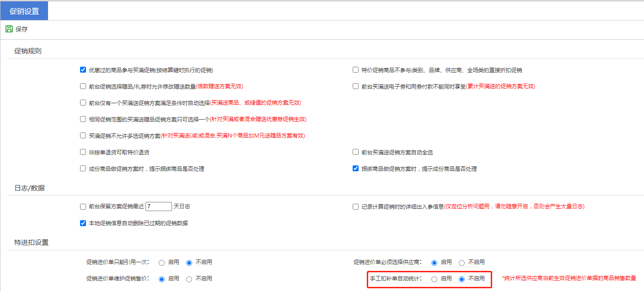Check 前台促销选择赠品/礼券时允许修改赠送数量 option
644x291 pixels.
coord(83,86)
